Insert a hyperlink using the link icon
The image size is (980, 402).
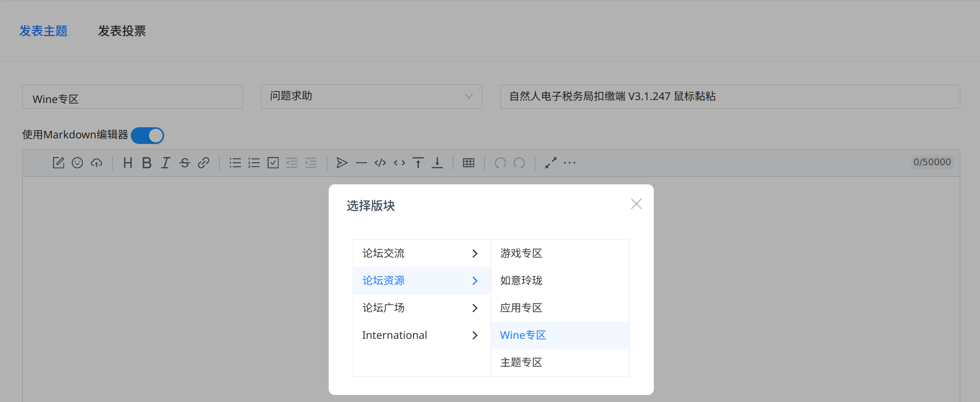(x=203, y=163)
